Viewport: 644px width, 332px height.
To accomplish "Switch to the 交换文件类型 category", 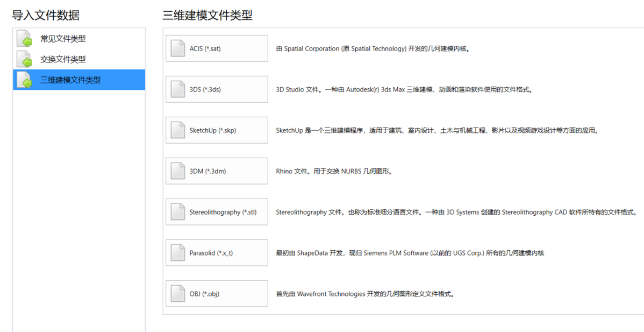I will [x=63, y=59].
